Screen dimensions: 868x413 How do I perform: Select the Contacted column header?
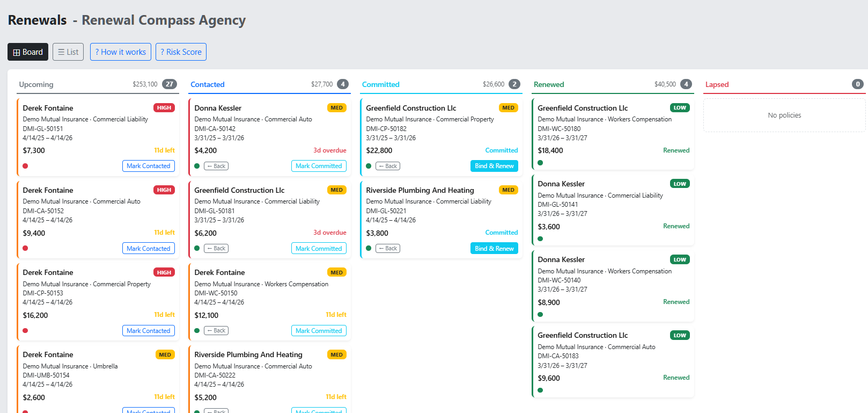(x=208, y=84)
